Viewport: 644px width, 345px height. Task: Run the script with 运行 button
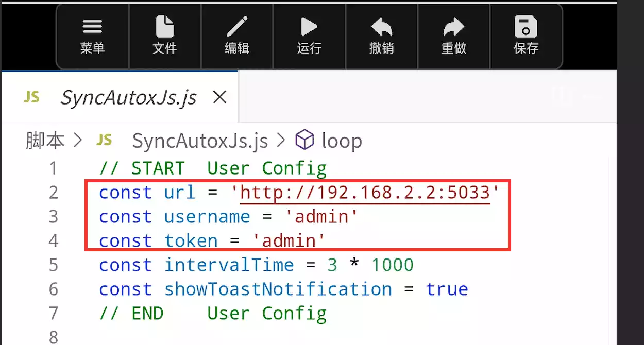pos(309,37)
